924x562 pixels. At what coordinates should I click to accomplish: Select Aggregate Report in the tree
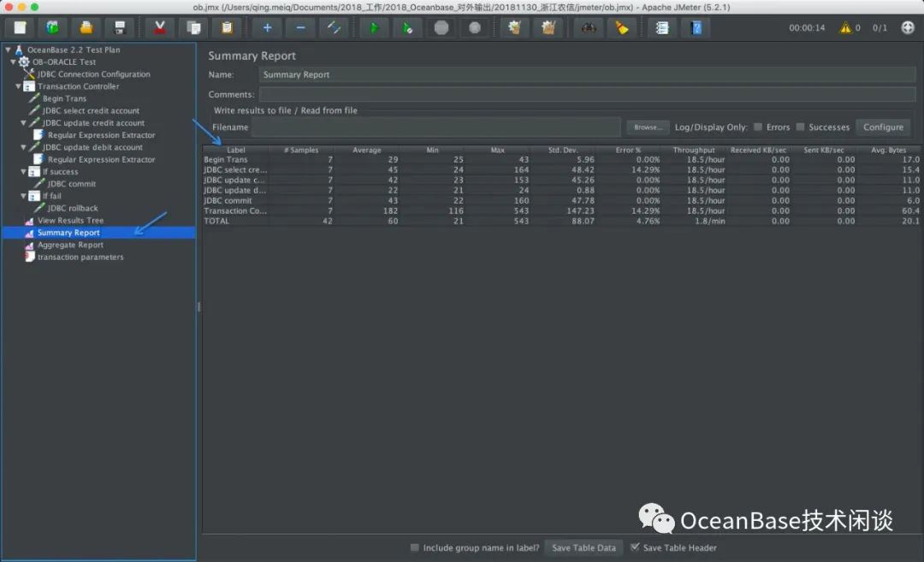pos(70,245)
